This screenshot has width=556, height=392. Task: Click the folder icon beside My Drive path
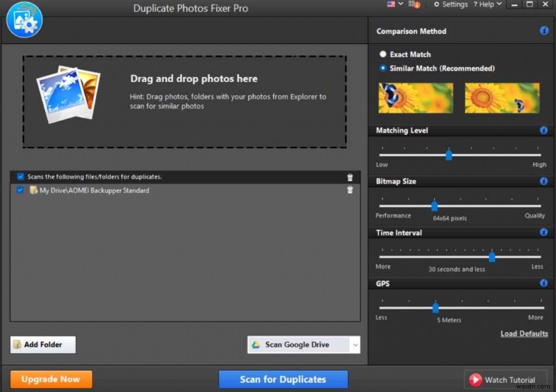pos(33,190)
